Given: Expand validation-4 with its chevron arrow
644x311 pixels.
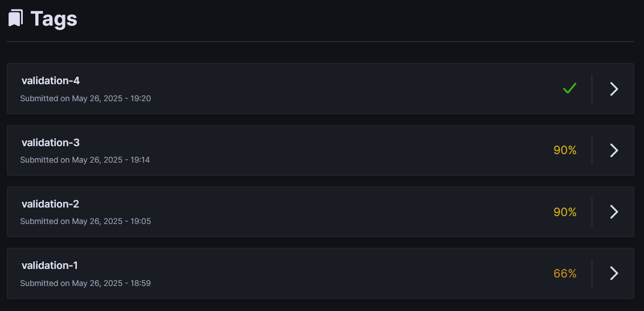Looking at the screenshot, I should click(614, 89).
